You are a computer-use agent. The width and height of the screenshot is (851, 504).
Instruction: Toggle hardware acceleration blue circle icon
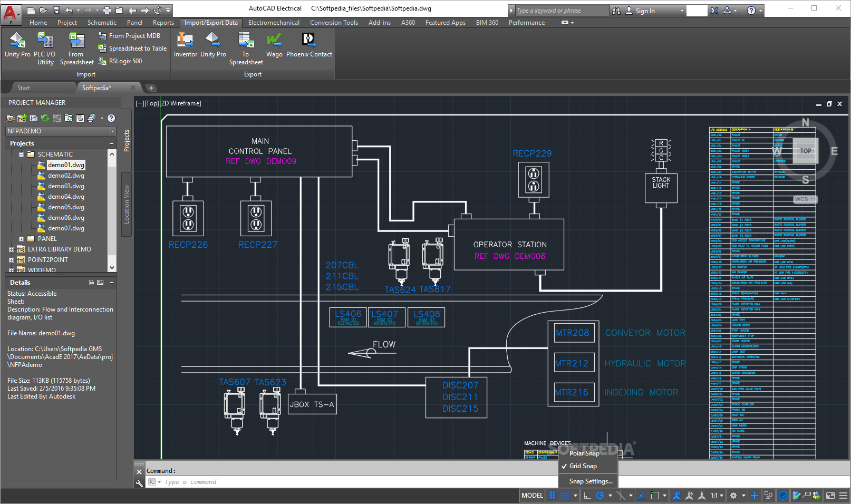[783, 496]
